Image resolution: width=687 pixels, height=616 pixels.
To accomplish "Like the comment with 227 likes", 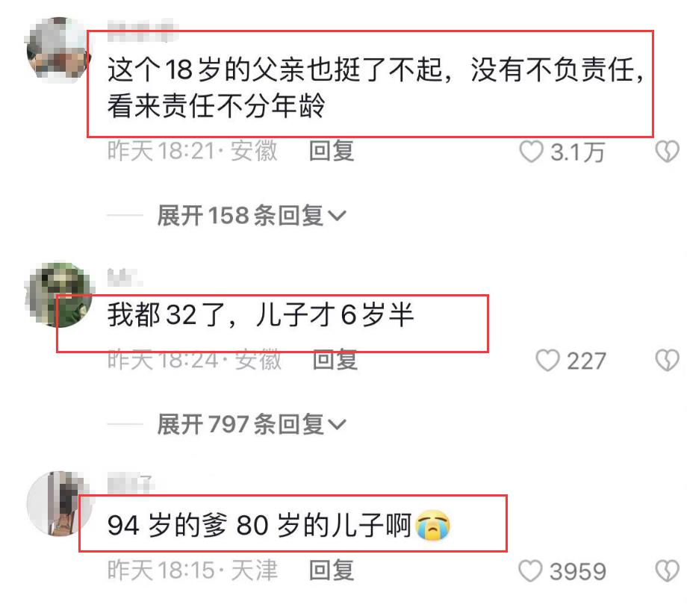I will [547, 361].
